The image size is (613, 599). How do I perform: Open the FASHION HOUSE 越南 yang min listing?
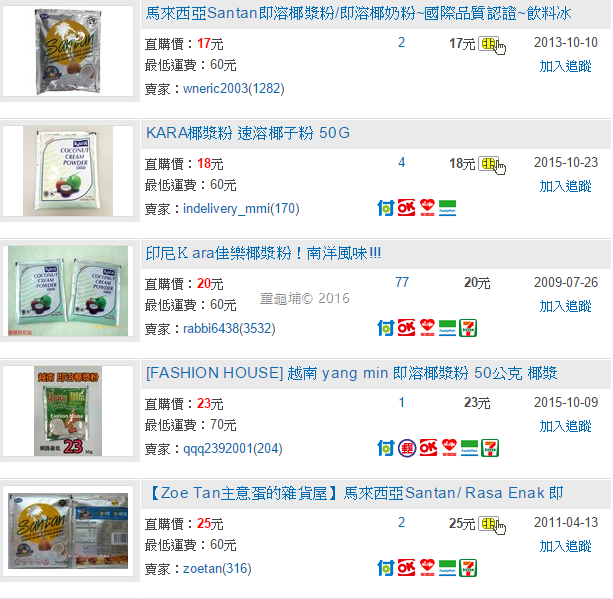tap(351, 373)
